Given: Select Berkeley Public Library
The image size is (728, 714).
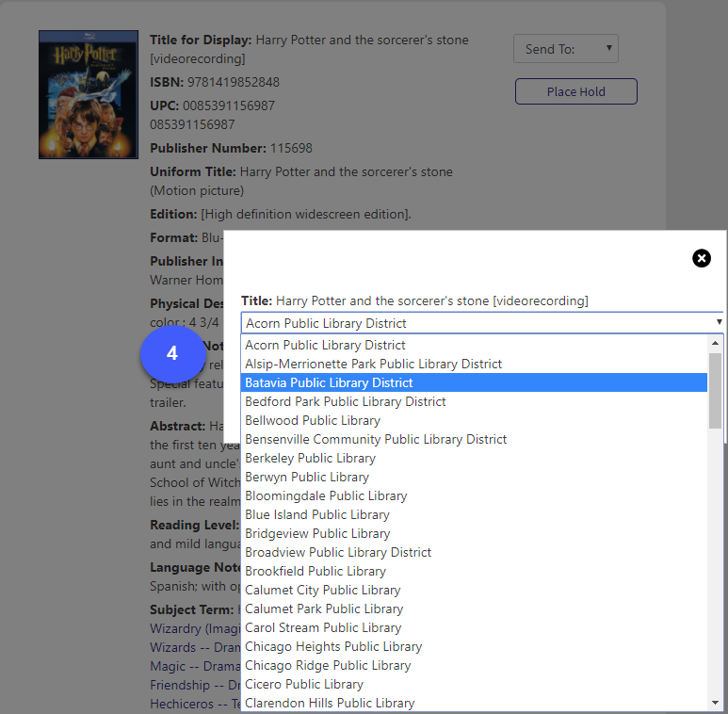Looking at the screenshot, I should tap(474, 458).
